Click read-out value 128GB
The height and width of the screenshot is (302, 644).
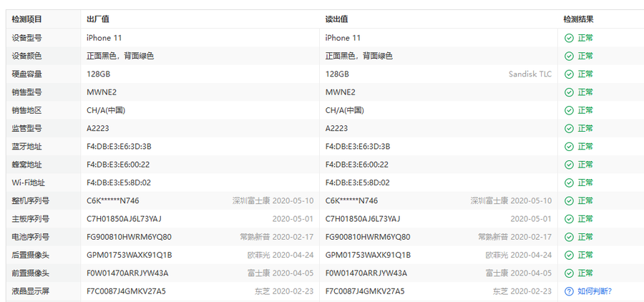[x=337, y=74]
